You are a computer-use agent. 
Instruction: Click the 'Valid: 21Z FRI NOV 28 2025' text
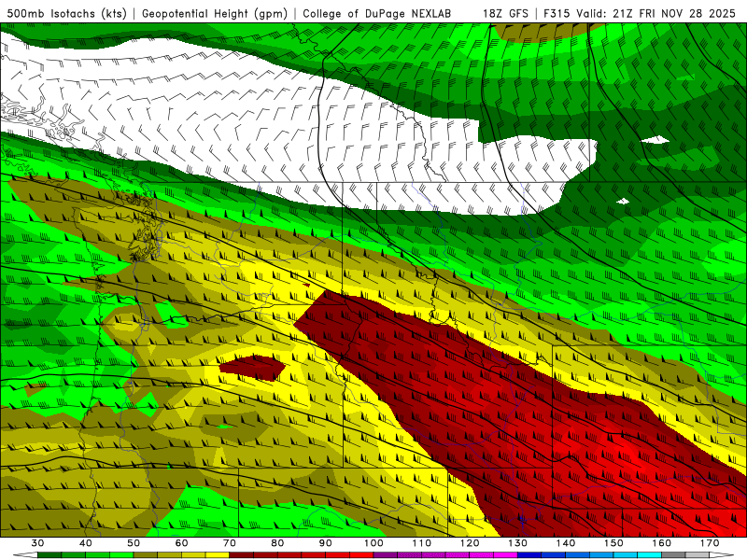click(x=656, y=14)
